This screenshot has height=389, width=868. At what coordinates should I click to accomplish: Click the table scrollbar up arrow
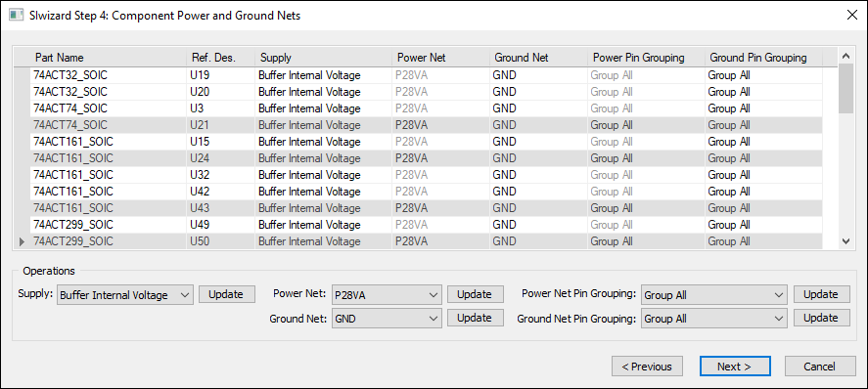point(845,56)
